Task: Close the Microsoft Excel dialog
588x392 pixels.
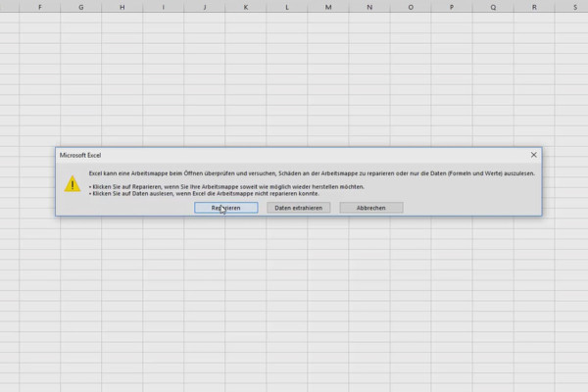Action: click(x=534, y=155)
